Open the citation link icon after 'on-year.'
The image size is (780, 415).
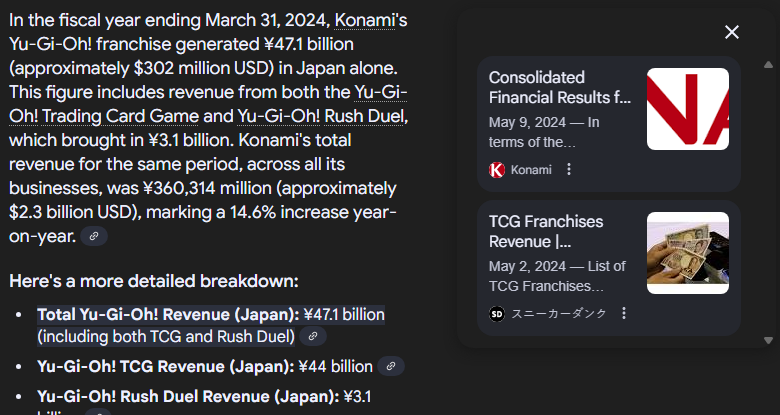(94, 236)
